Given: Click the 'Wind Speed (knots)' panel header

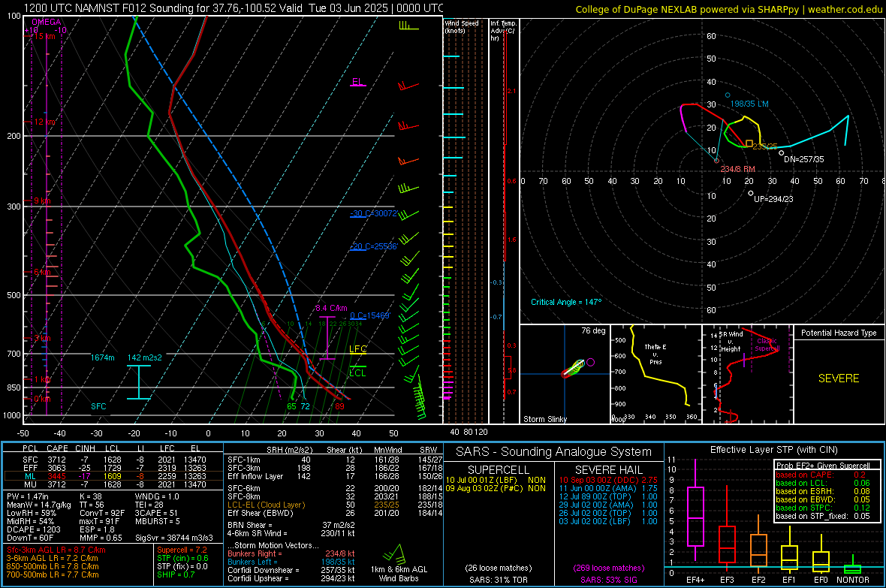Looking at the screenshot, I should coord(461,26).
